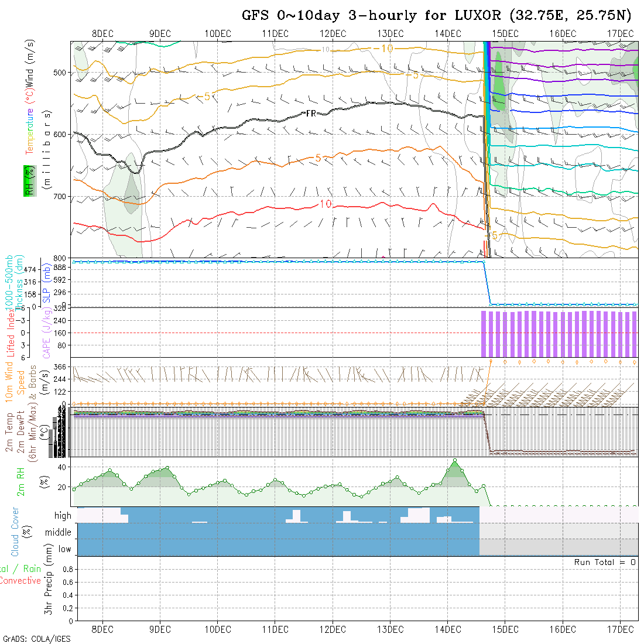Click the 2m RH axis title
The image size is (644, 644).
click(x=21, y=481)
